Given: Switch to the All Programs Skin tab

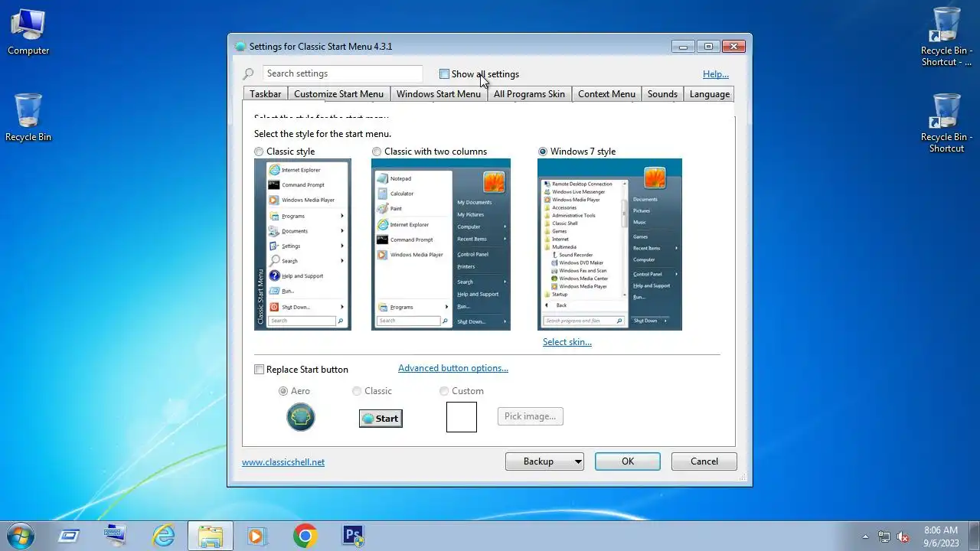Looking at the screenshot, I should point(529,94).
